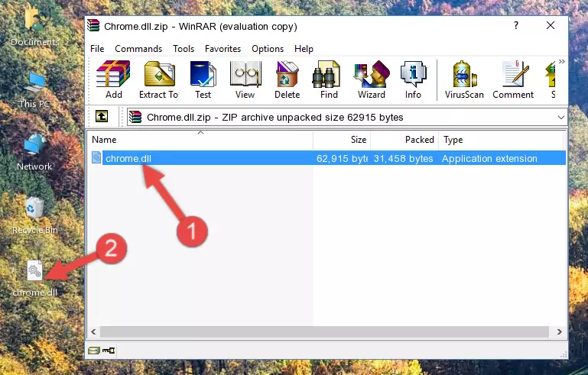
Task: Open the Comment tool
Action: [513, 79]
